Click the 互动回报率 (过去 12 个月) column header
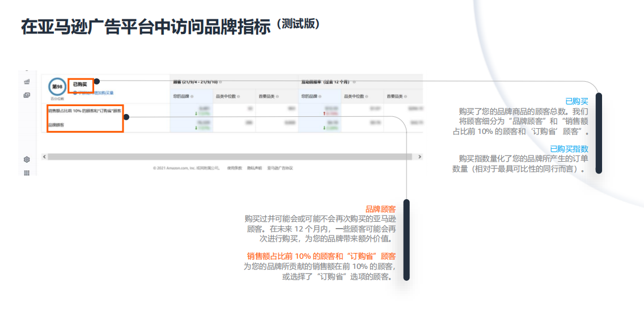Image resolution: width=644 pixels, height=316 pixels. point(326,82)
